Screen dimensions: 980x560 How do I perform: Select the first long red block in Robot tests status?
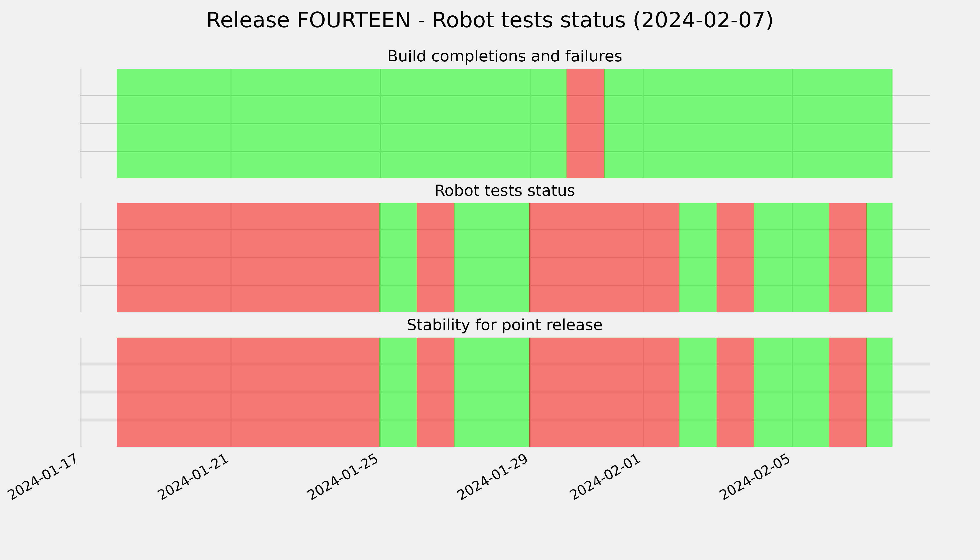coord(248,258)
